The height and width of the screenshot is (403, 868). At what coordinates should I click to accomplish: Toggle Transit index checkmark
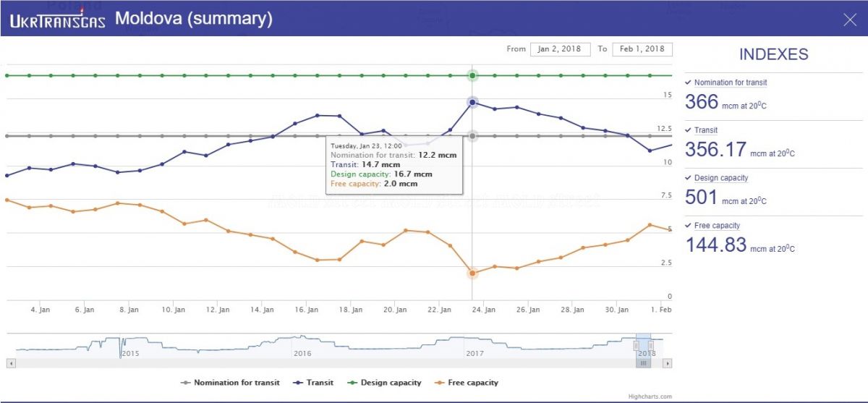click(x=688, y=130)
